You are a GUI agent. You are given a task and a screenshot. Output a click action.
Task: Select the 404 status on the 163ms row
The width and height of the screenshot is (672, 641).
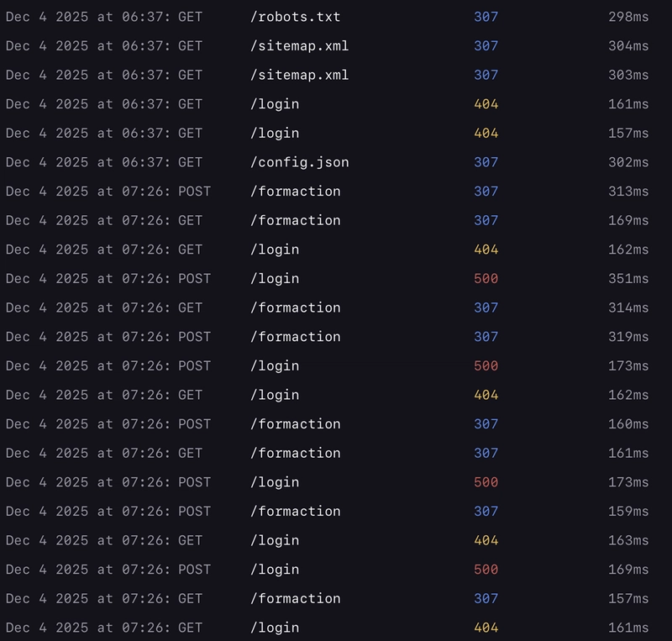coord(486,540)
